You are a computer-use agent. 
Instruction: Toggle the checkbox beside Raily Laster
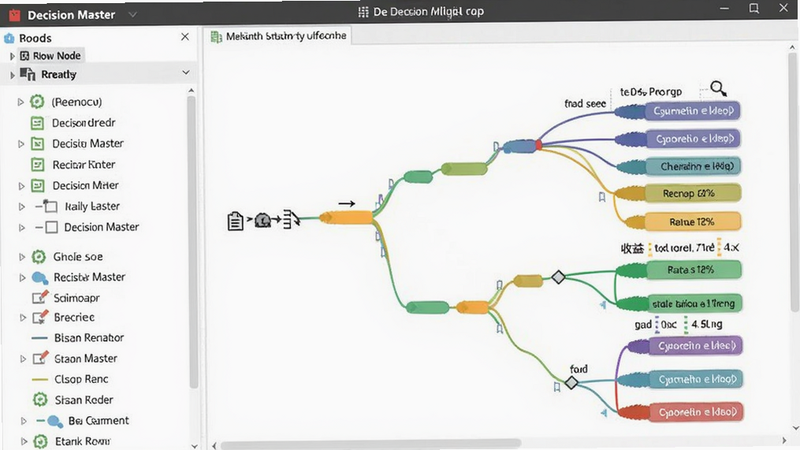tap(51, 206)
